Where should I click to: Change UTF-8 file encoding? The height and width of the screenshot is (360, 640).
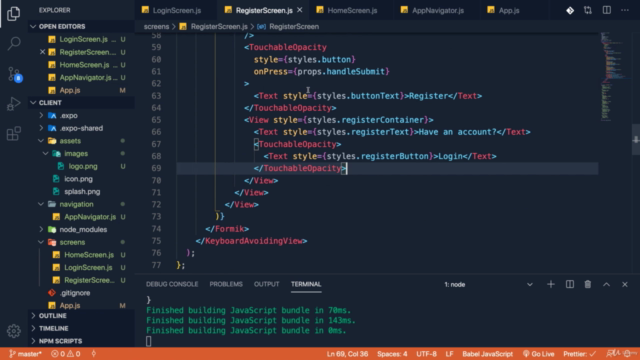(426, 354)
